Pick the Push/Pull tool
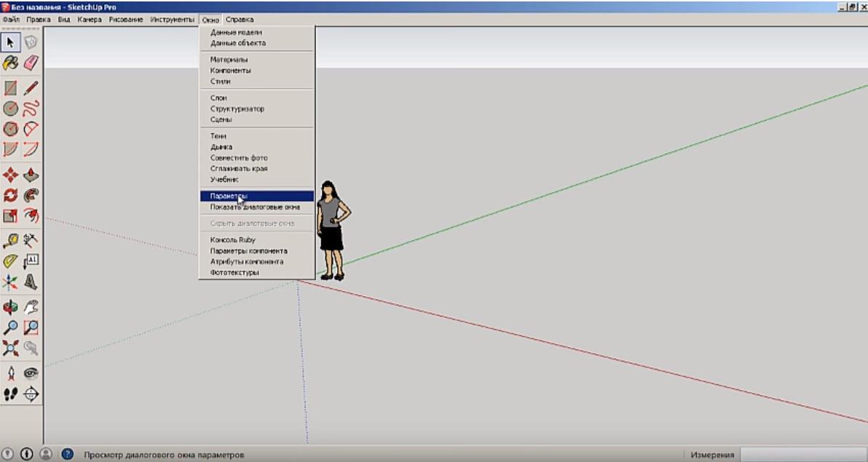Viewport: 868px width, 462px height. [31, 175]
